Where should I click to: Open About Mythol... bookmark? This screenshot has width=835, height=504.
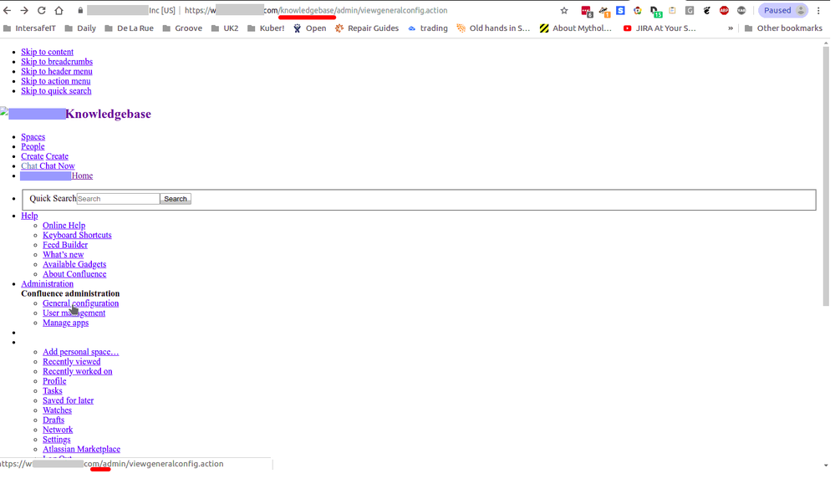pyautogui.click(x=576, y=28)
